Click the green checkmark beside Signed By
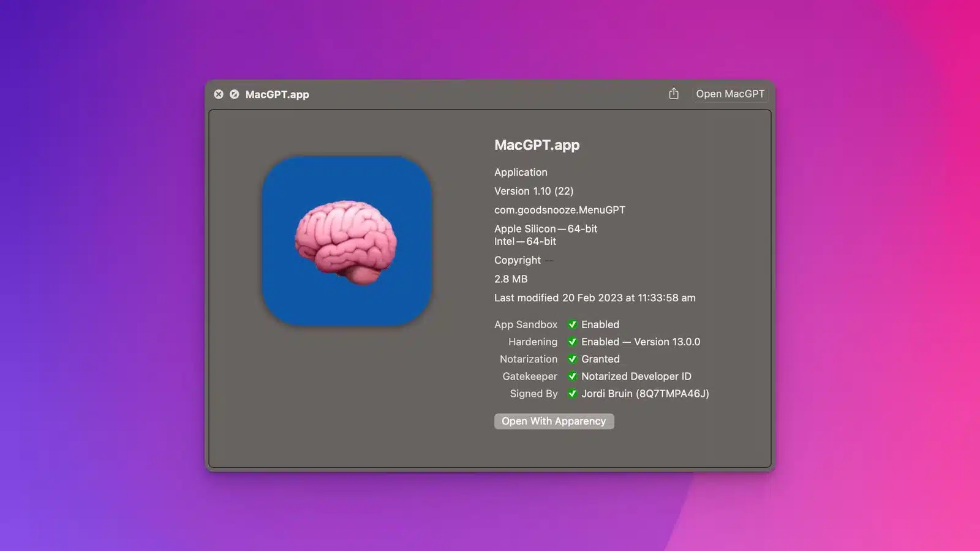This screenshot has height=551, width=980. point(572,394)
